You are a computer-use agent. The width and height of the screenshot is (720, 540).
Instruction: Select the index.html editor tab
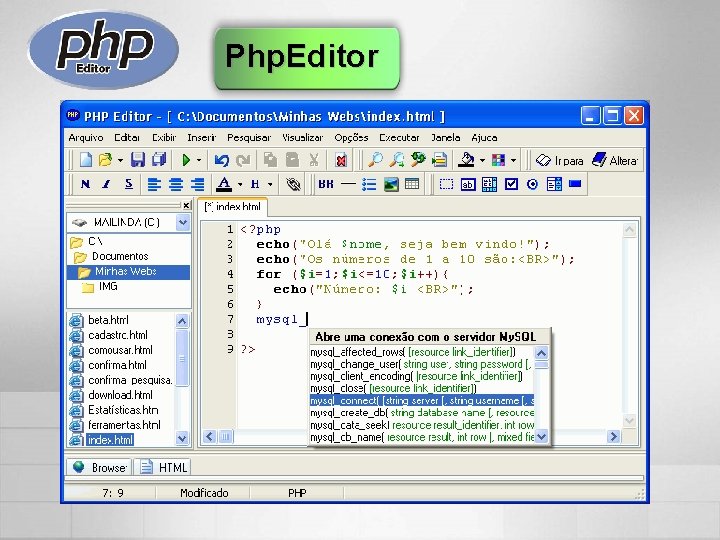(x=232, y=207)
